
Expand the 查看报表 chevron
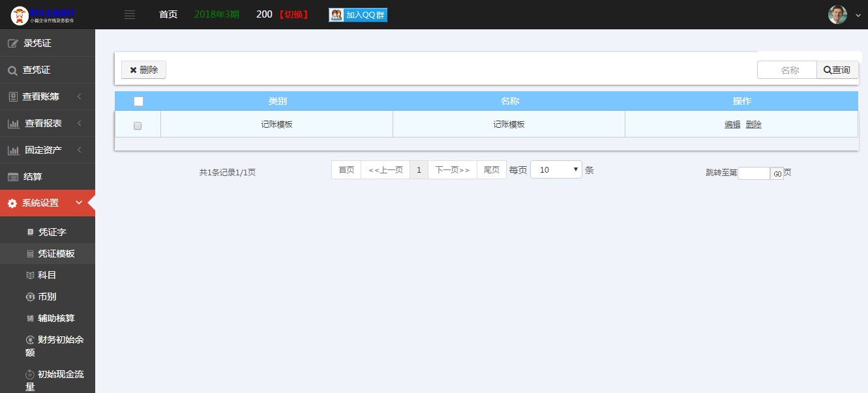pos(79,123)
